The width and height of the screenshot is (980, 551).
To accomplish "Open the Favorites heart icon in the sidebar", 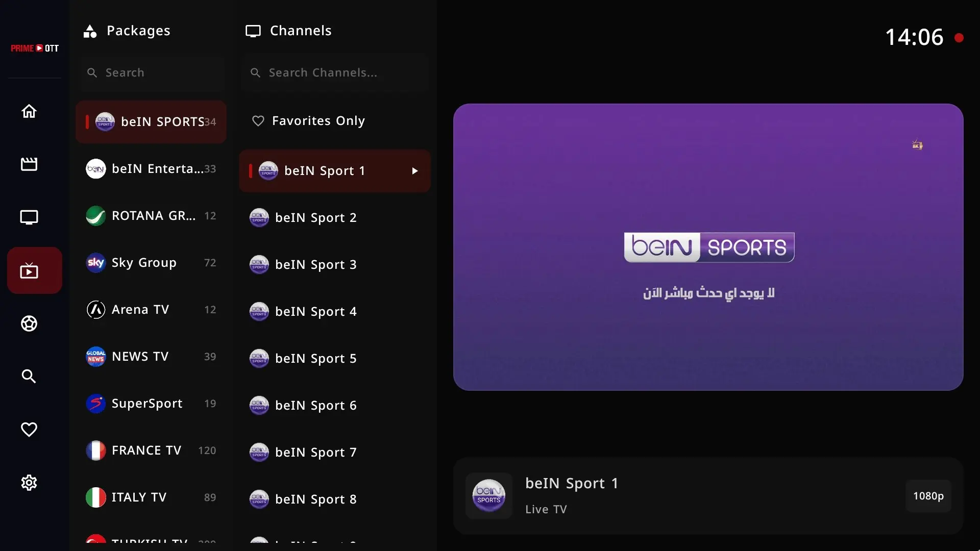I will coord(29,430).
